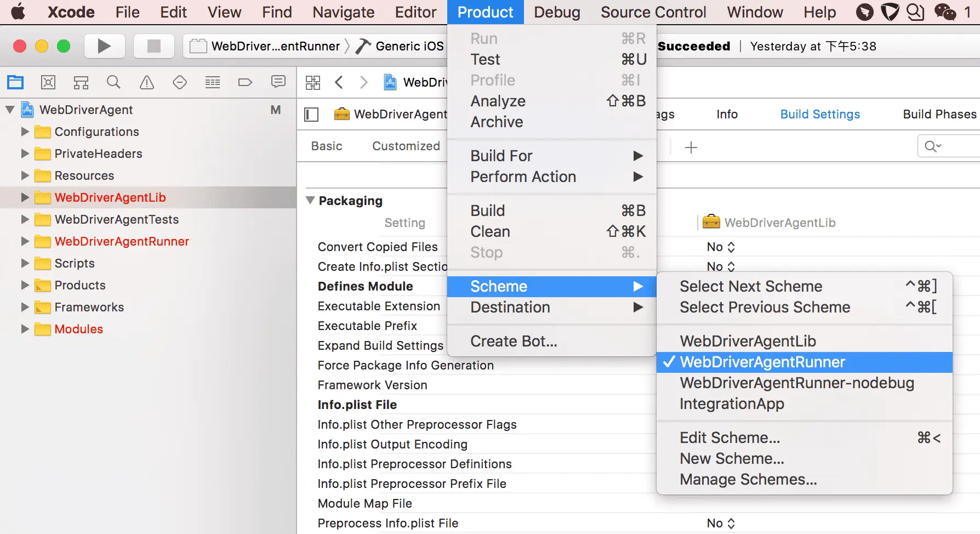
Task: Select the WebDriverAgentRunner-nodebug scheme
Action: (x=805, y=383)
